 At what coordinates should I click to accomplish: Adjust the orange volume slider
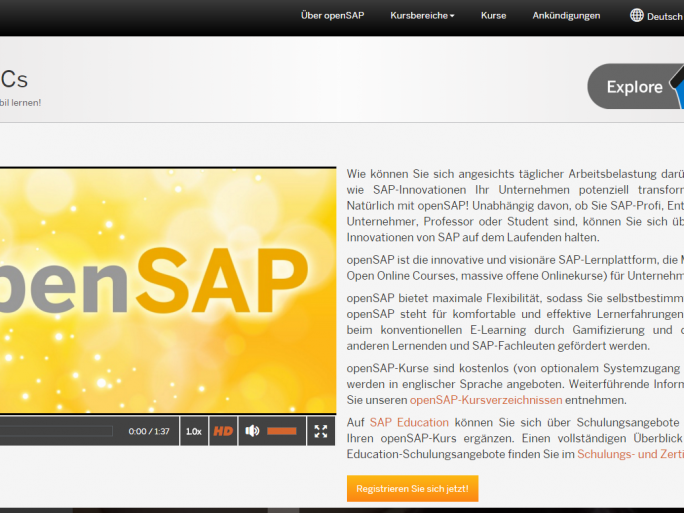tap(282, 431)
